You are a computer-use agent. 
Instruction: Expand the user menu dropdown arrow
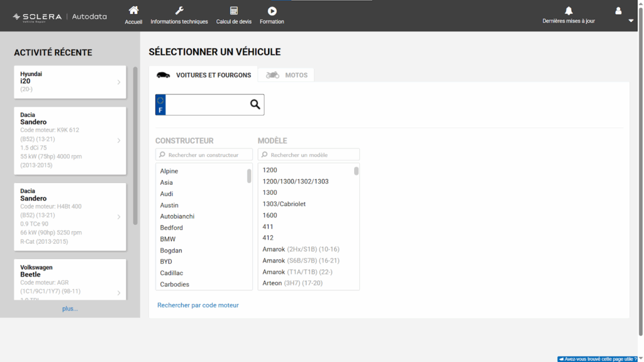tap(631, 21)
